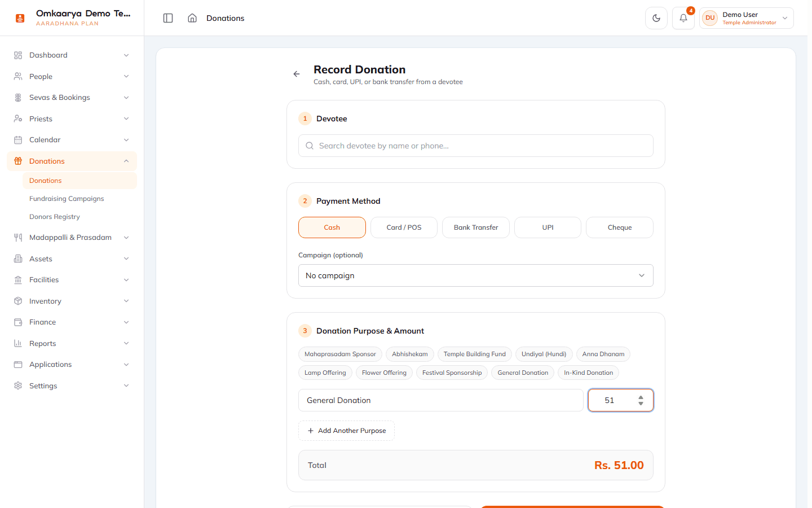Click the Inventory box icon

click(x=18, y=301)
